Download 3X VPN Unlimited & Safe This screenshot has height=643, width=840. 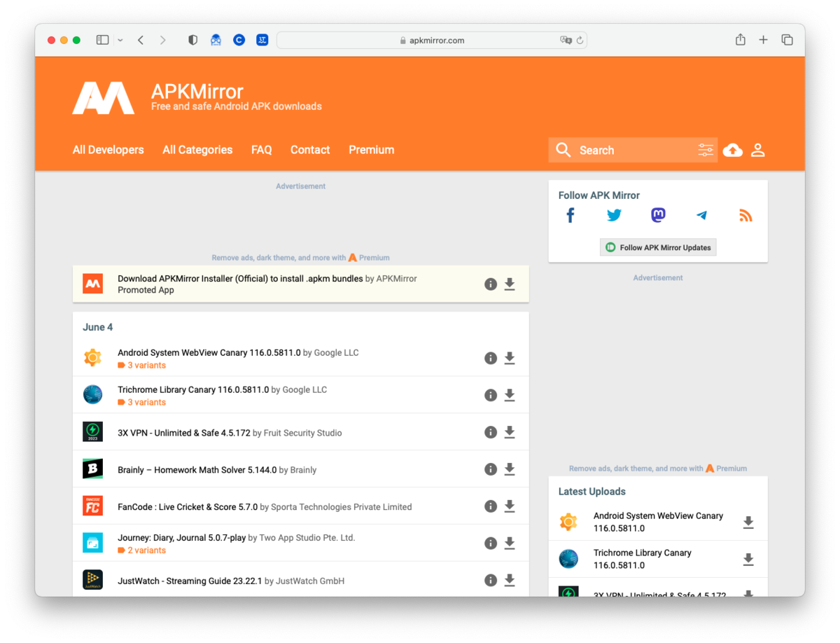pyautogui.click(x=510, y=432)
